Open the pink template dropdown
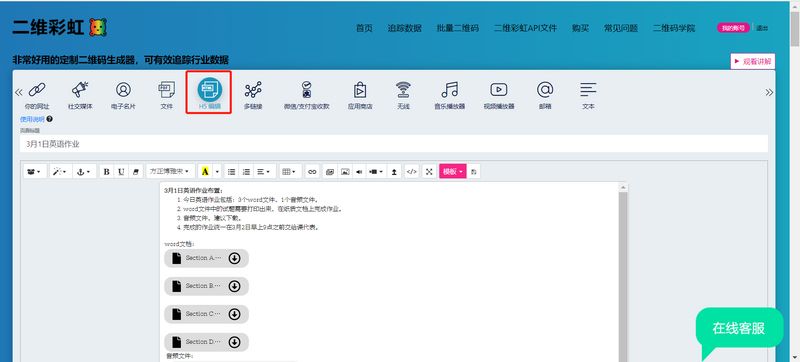800x362 pixels. pyautogui.click(x=453, y=172)
